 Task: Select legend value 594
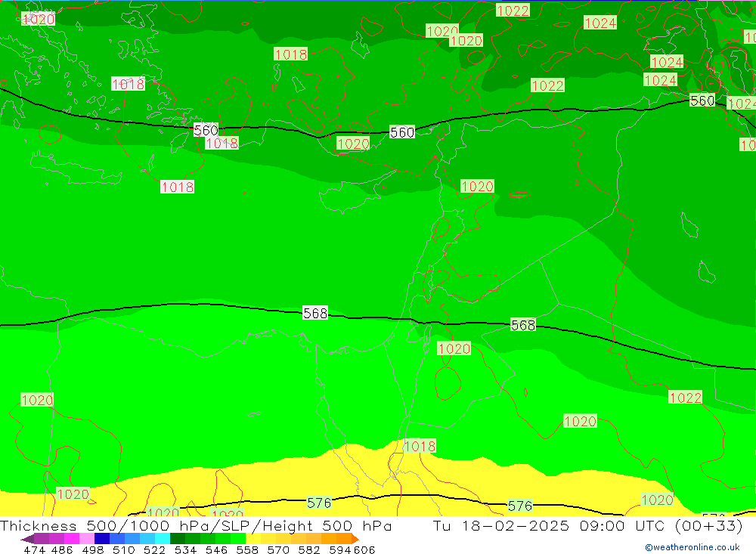pos(339,549)
